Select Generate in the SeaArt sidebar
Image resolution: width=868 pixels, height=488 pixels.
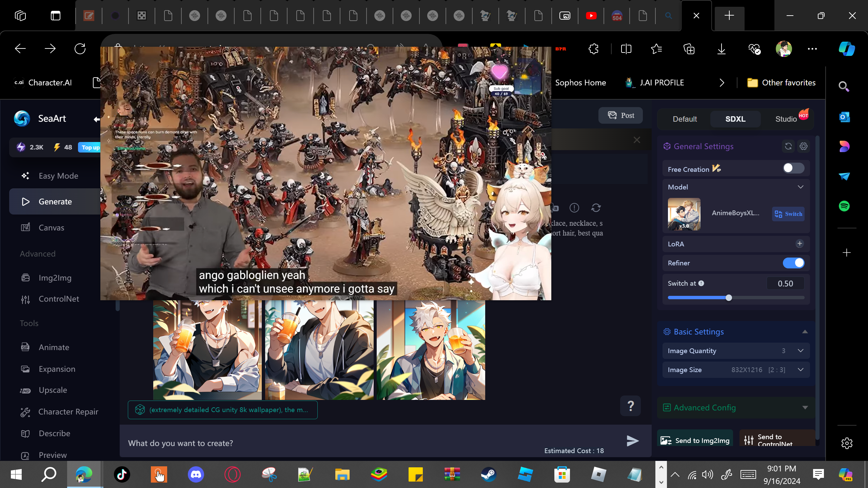coord(55,202)
